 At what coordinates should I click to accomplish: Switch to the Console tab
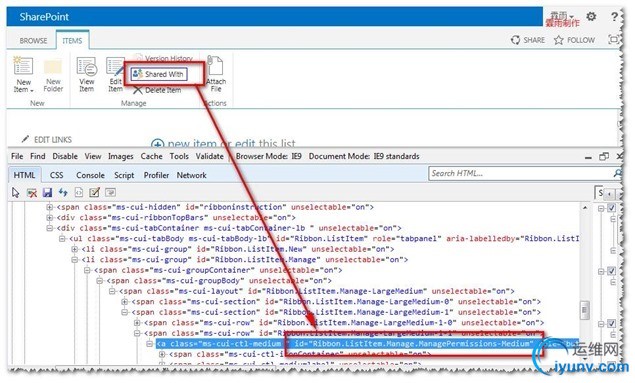pos(90,175)
